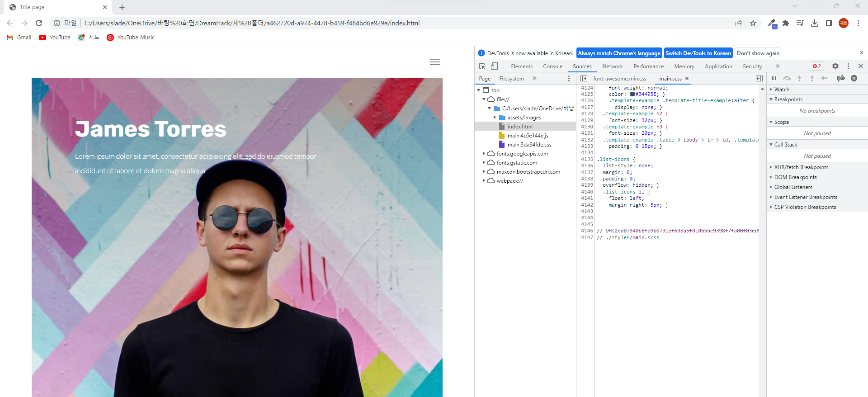Toggle the device toolbar icon
Image resolution: width=868 pixels, height=397 pixels.
pos(494,66)
